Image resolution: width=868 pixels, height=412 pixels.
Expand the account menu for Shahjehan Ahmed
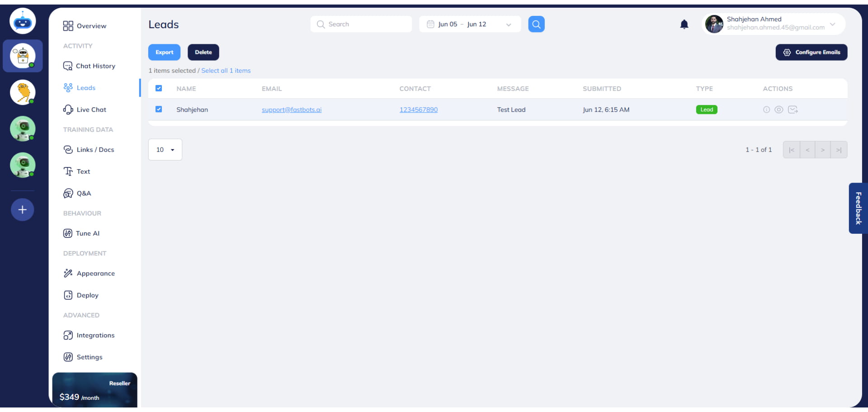833,25
